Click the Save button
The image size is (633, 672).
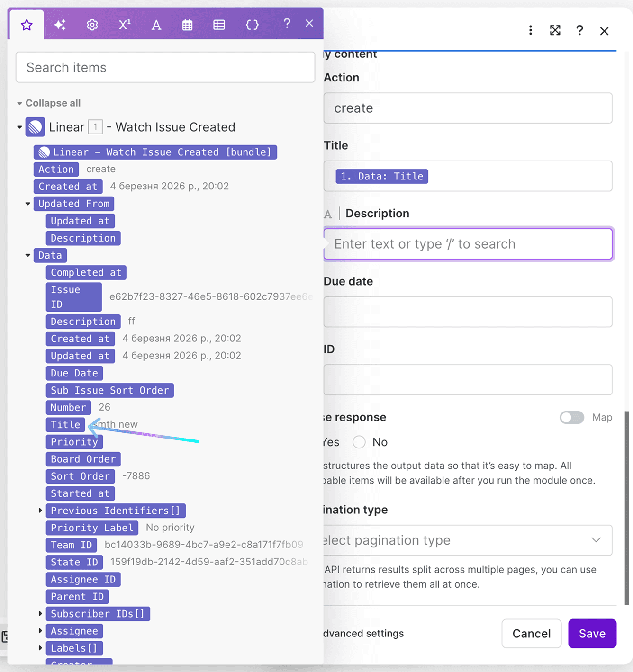[x=592, y=634]
